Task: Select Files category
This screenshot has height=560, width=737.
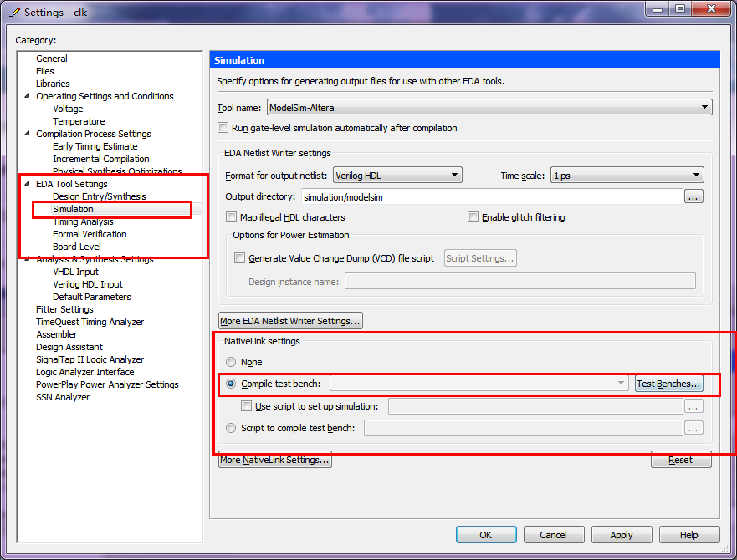Action: (45, 71)
